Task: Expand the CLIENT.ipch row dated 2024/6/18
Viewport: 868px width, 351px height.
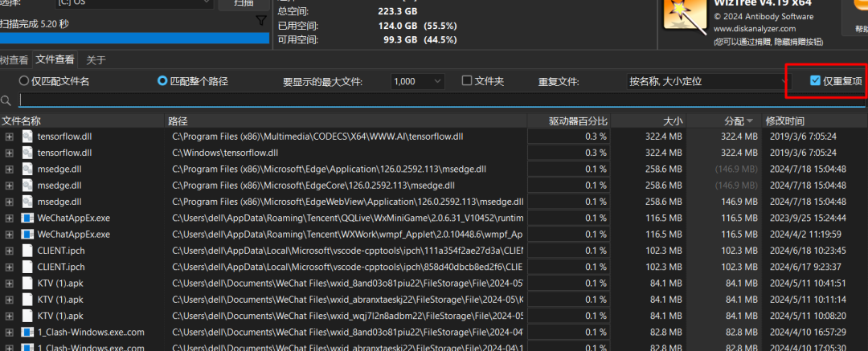Action: [x=10, y=251]
